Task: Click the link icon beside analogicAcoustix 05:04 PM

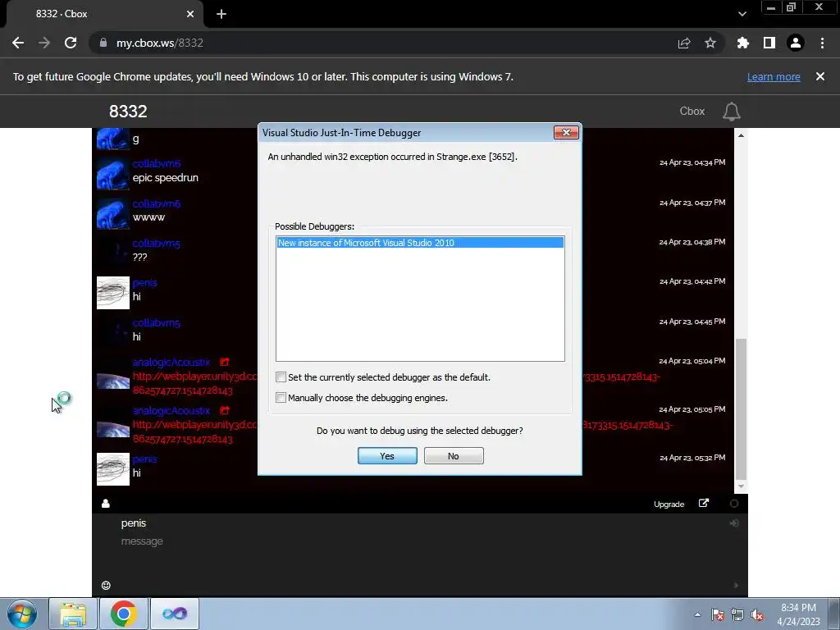Action: (x=225, y=362)
